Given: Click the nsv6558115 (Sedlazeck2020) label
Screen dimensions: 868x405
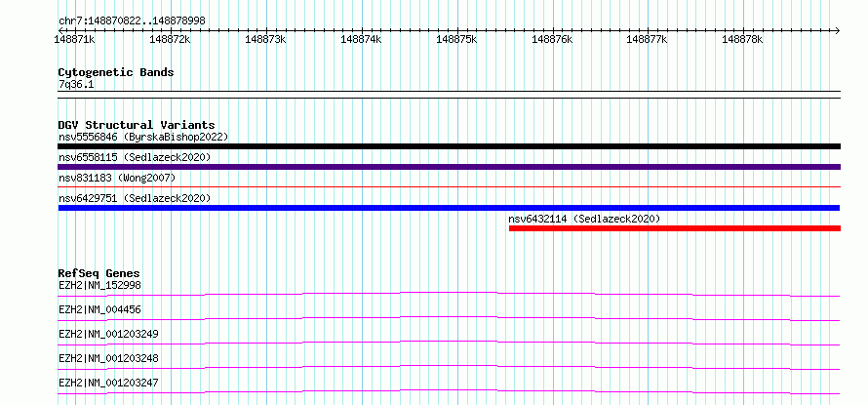Looking at the screenshot, I should click(135, 157).
